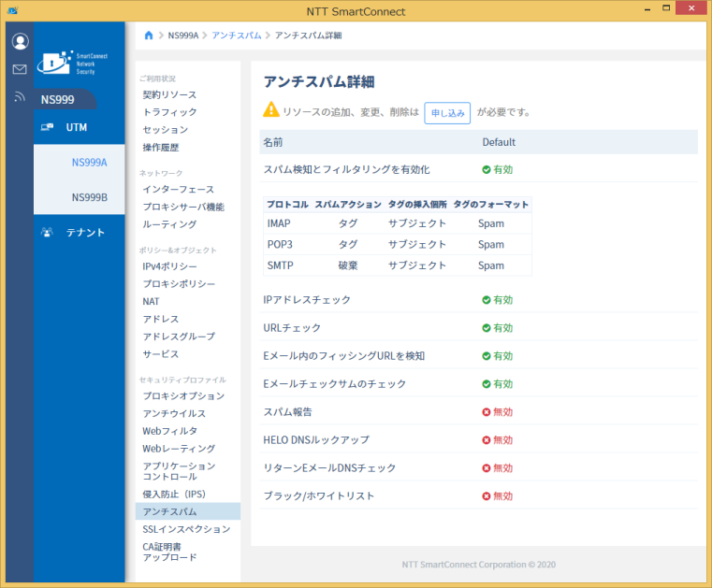Viewport: 712px width, 588px height.
Task: Open サービス page
Action: (x=161, y=354)
